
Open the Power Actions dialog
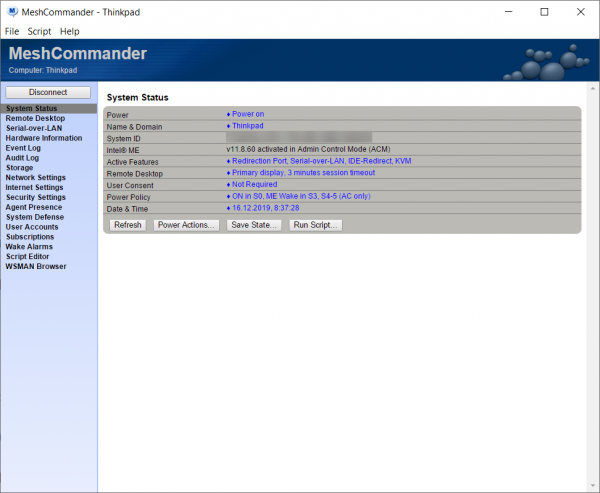tap(187, 225)
